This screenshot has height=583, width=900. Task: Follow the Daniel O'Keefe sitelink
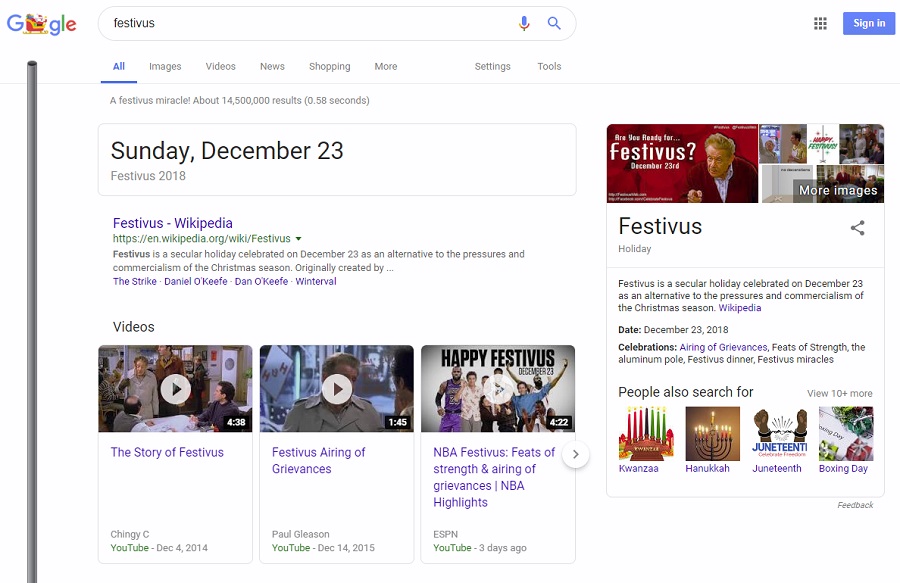point(196,282)
